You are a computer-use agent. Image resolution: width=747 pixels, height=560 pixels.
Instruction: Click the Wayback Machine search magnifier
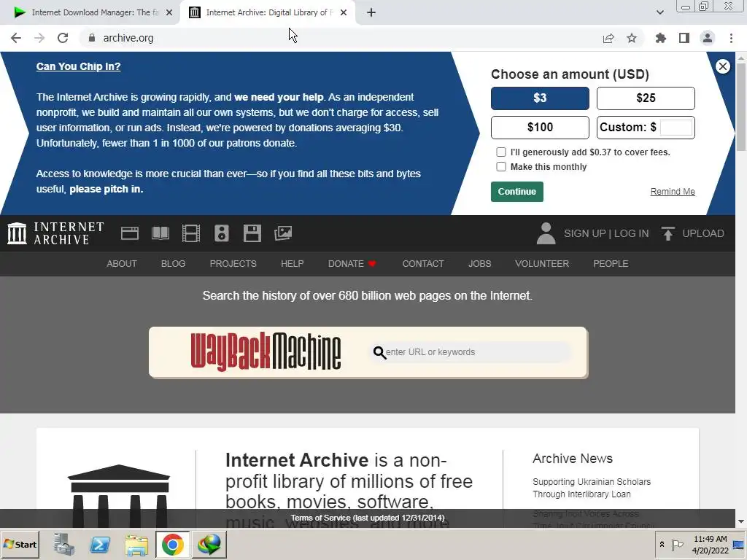coord(379,352)
